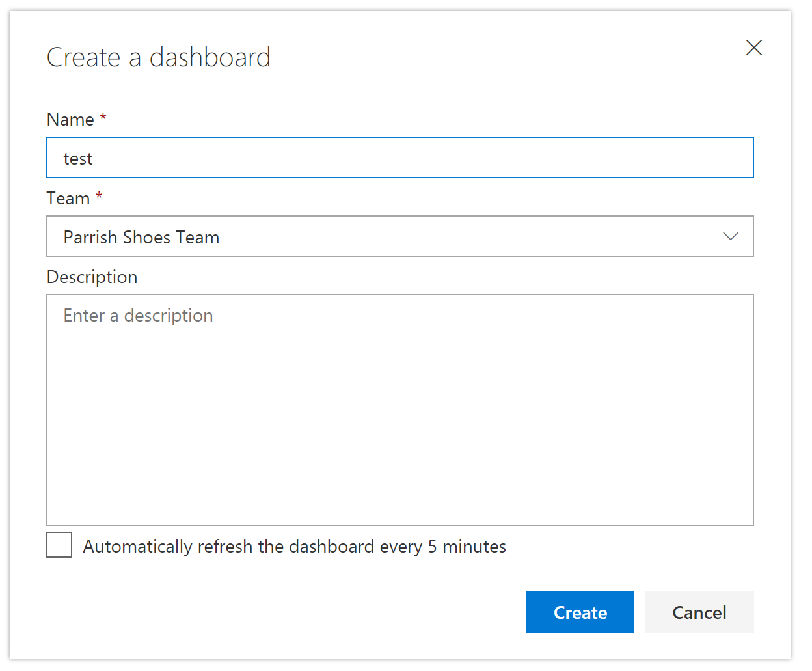Close the Create a dashboard dialog
Screen dimensions: 812x671
tap(753, 48)
